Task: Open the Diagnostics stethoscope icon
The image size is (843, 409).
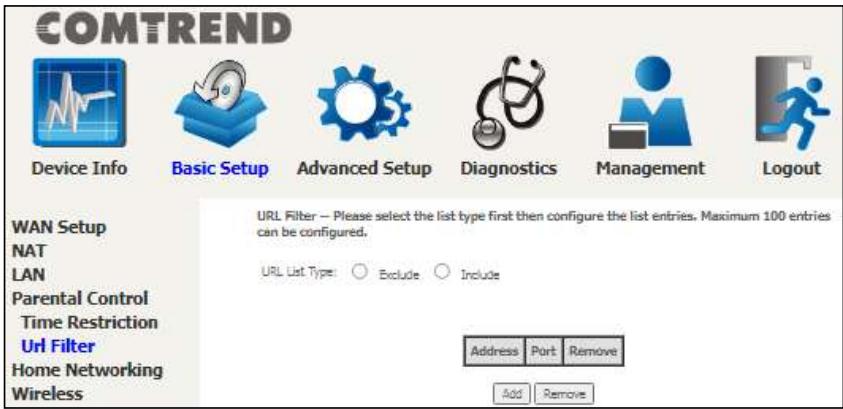Action: coord(509,102)
